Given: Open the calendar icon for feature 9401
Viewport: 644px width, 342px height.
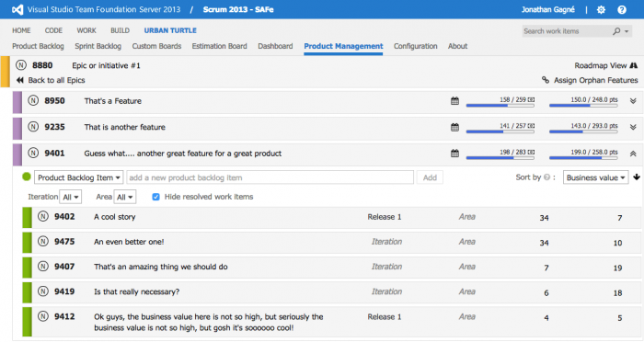Looking at the screenshot, I should [454, 154].
